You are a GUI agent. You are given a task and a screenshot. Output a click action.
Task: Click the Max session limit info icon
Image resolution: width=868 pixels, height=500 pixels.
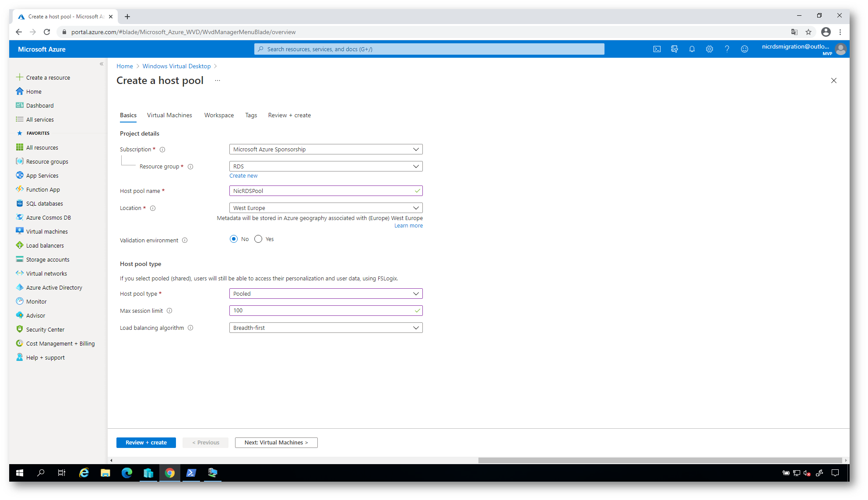(x=169, y=311)
